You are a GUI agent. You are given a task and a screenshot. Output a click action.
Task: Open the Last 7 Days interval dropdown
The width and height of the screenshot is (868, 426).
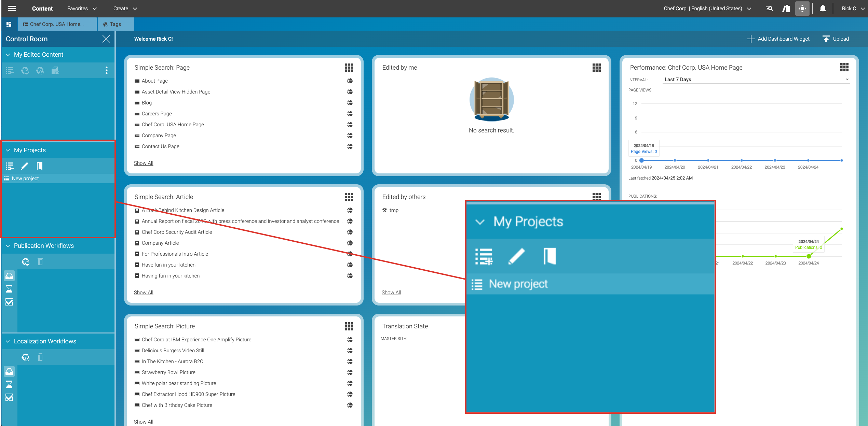[x=756, y=80]
